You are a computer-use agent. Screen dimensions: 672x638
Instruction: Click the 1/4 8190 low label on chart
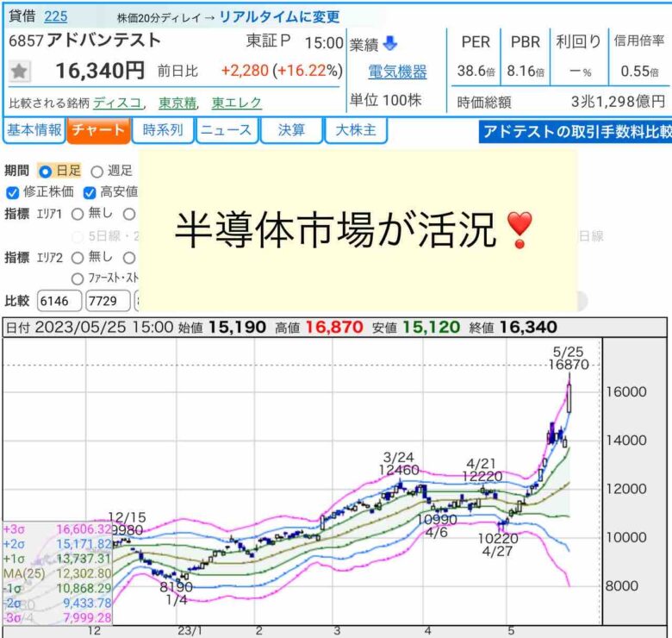176,593
